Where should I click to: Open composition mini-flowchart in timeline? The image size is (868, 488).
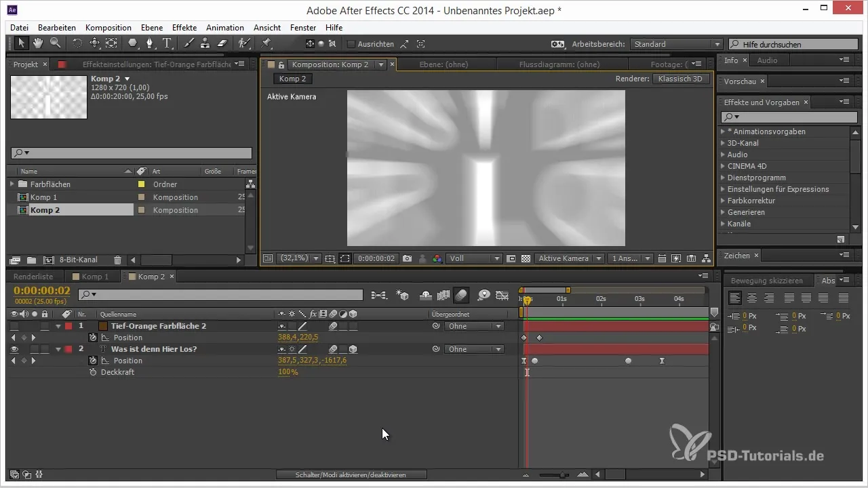(378, 295)
